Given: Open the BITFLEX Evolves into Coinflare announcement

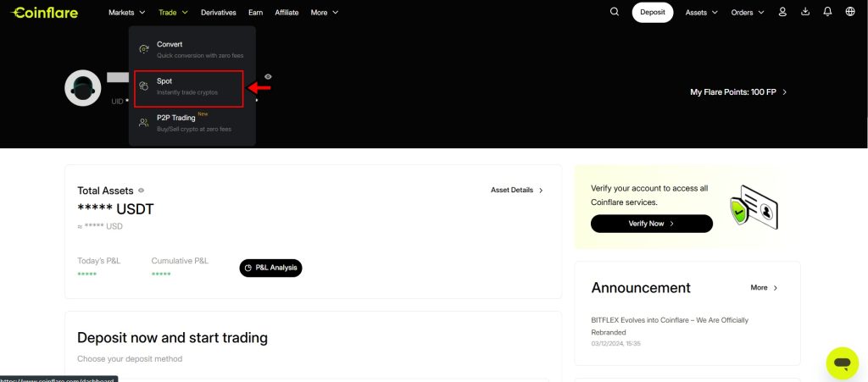Looking at the screenshot, I should pyautogui.click(x=670, y=326).
